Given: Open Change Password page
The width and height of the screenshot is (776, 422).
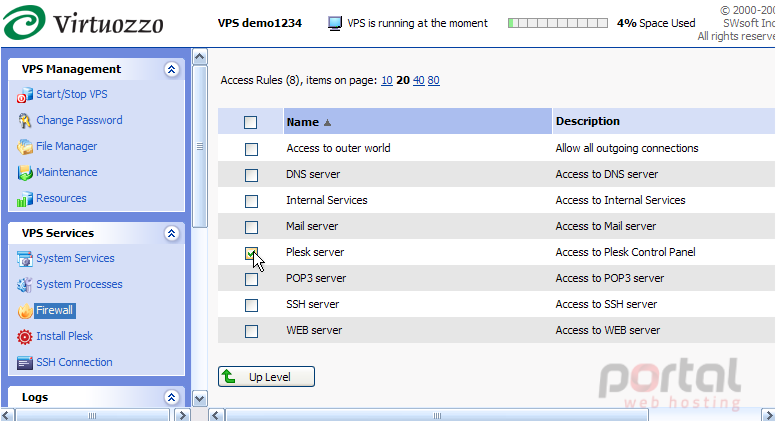Looking at the screenshot, I should 79,120.
